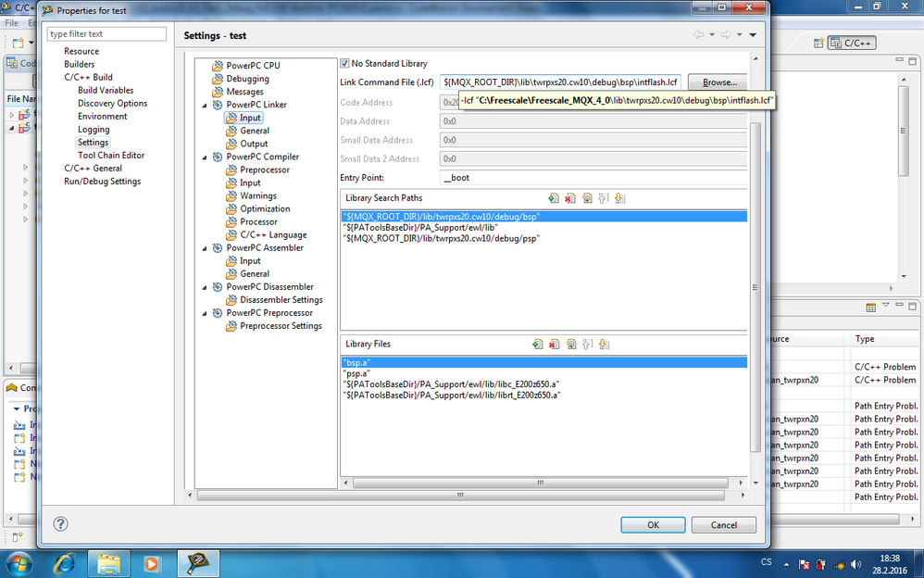Screen dimensions: 924x578
Task: Click Browse button for lcf file
Action: click(x=719, y=82)
